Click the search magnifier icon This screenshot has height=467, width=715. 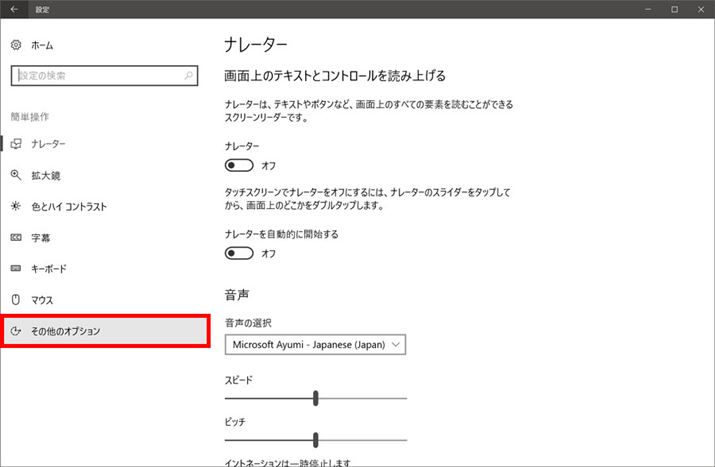coord(188,75)
